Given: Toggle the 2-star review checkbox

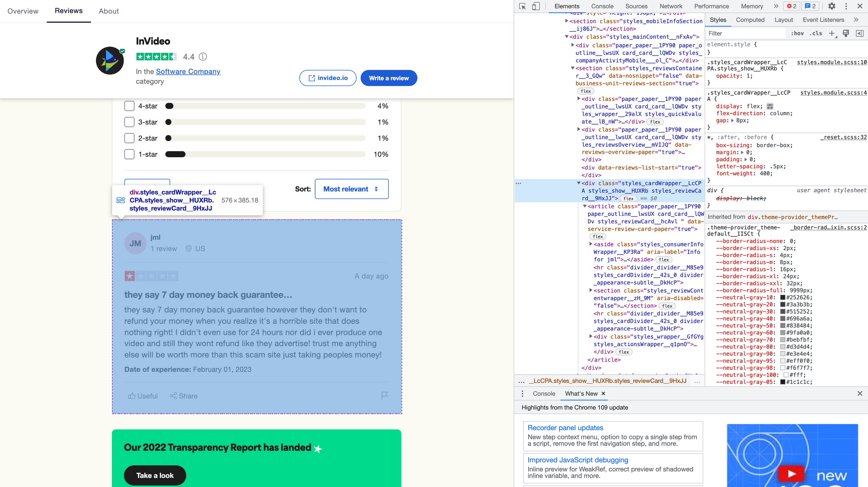Looking at the screenshot, I should (x=129, y=139).
